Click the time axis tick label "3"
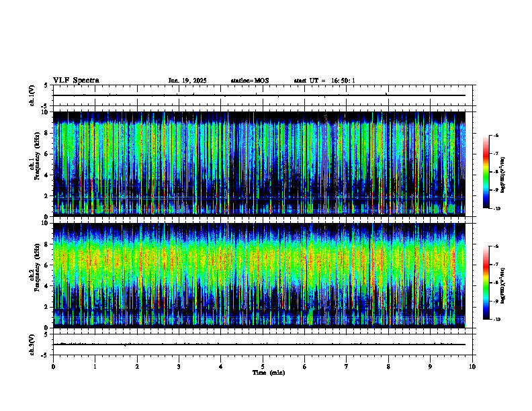532x411 pixels. tap(179, 367)
